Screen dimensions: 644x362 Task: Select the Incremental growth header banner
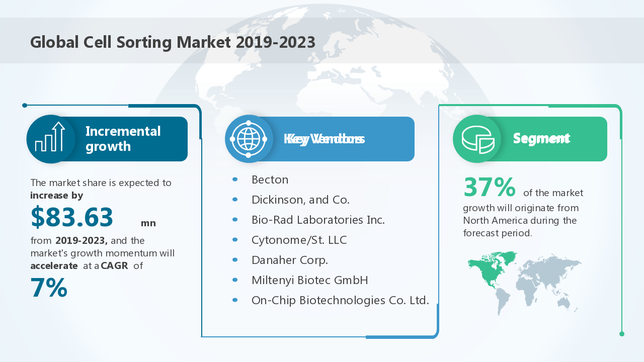(x=131, y=139)
